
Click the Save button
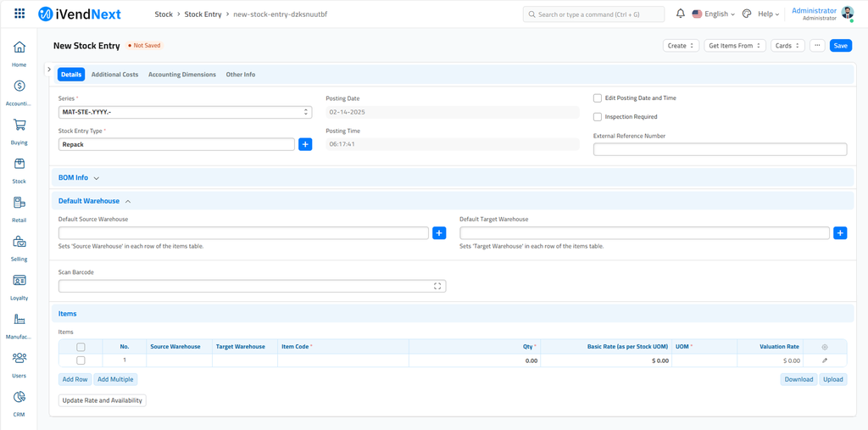point(840,46)
